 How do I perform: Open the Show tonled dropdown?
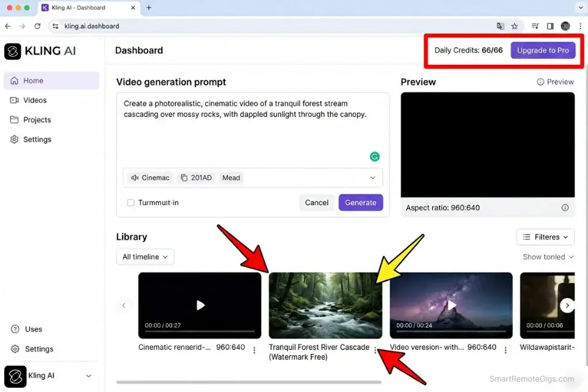(547, 257)
